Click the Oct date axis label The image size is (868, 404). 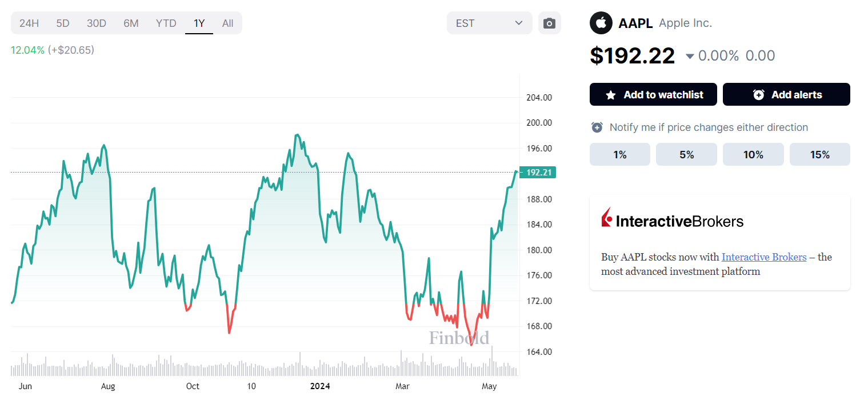point(193,386)
